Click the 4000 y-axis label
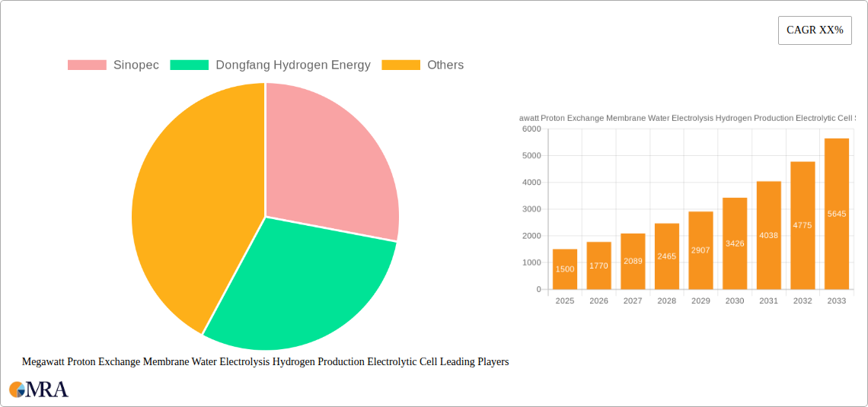Image resolution: width=868 pixels, height=407 pixels. (531, 183)
